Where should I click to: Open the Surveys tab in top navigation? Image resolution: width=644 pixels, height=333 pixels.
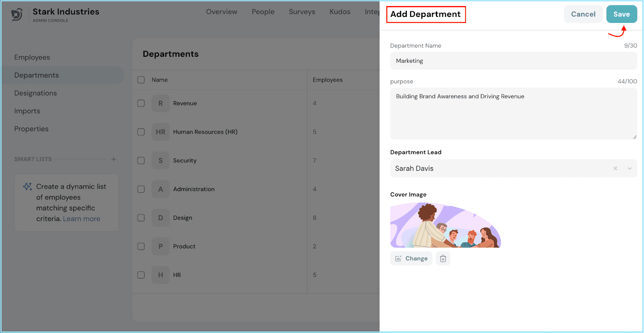tap(302, 12)
